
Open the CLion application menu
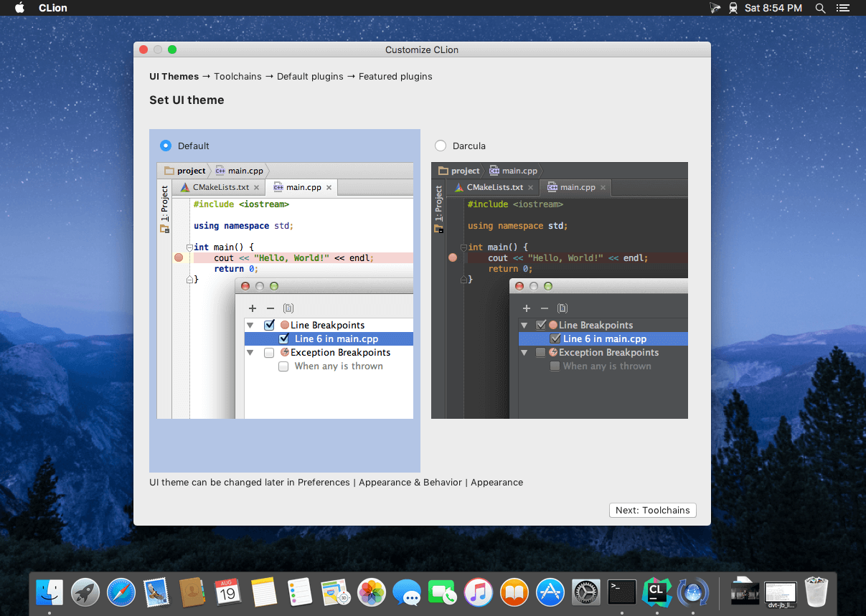[52, 8]
